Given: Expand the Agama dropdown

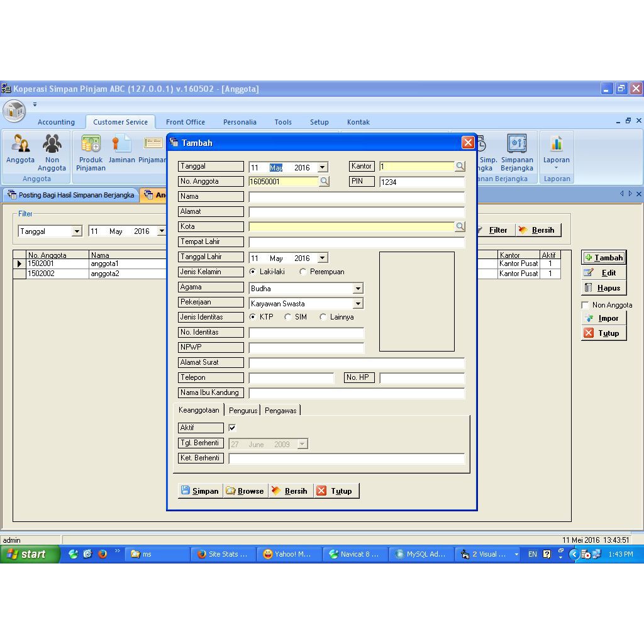Looking at the screenshot, I should click(x=358, y=289).
